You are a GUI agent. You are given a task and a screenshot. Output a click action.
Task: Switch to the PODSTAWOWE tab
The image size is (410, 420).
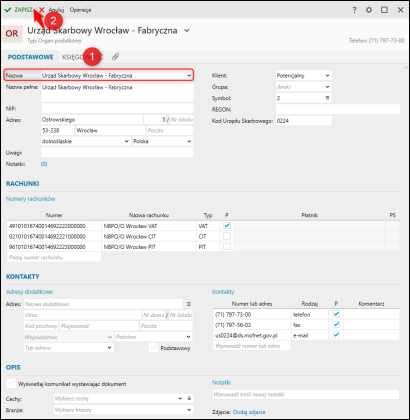click(30, 57)
